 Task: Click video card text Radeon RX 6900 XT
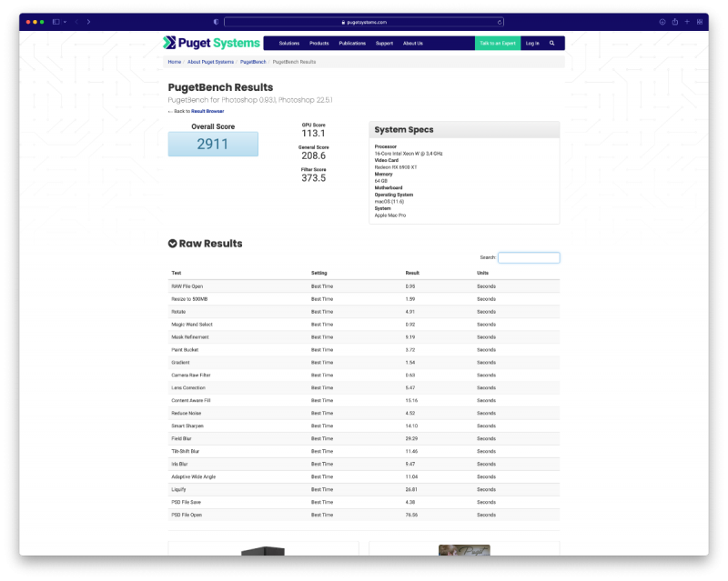(x=396, y=167)
